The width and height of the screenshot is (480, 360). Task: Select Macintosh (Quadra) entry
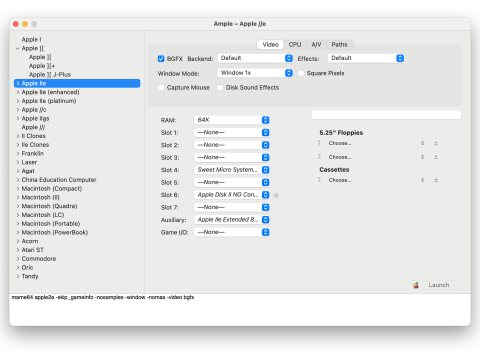49,206
